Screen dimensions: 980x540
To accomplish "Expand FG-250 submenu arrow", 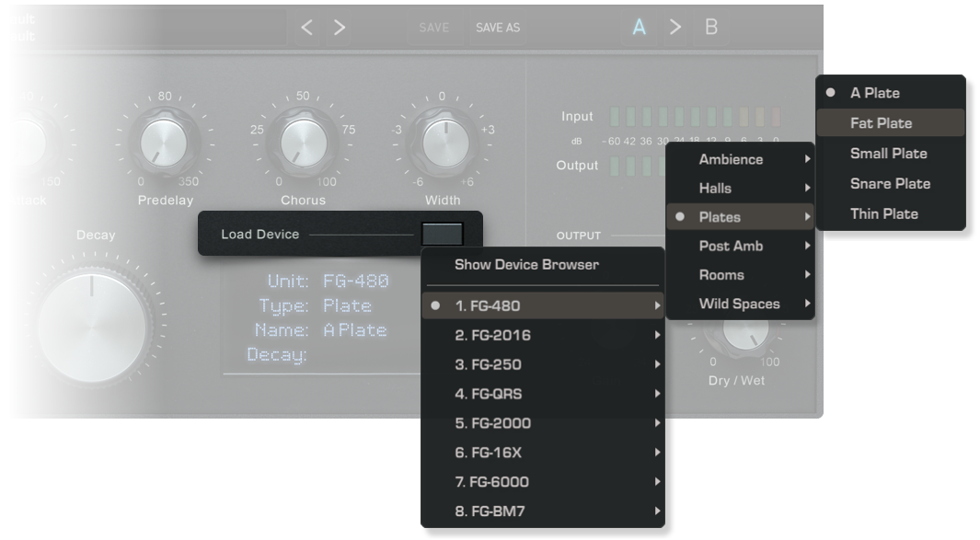I will point(657,364).
